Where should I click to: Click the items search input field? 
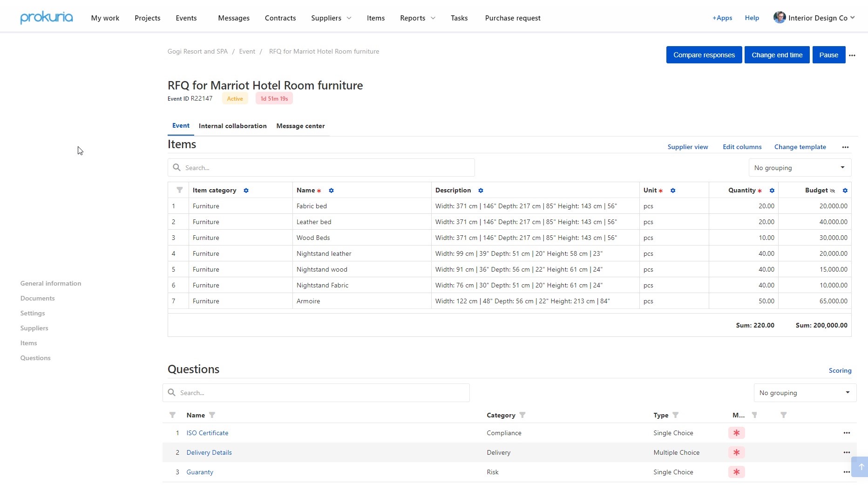pyautogui.click(x=321, y=167)
